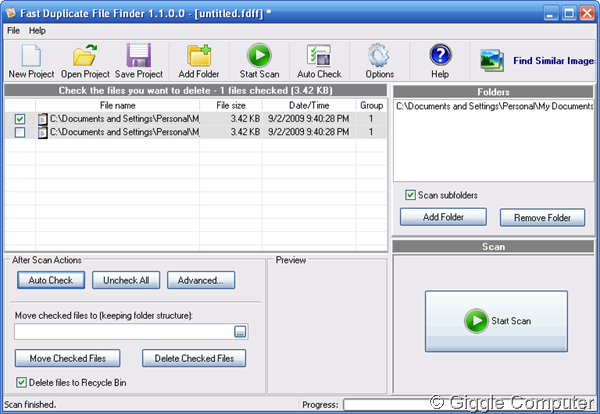Uncheck the first duplicate file's checkbox
The width and height of the screenshot is (600, 414).
click(x=20, y=119)
